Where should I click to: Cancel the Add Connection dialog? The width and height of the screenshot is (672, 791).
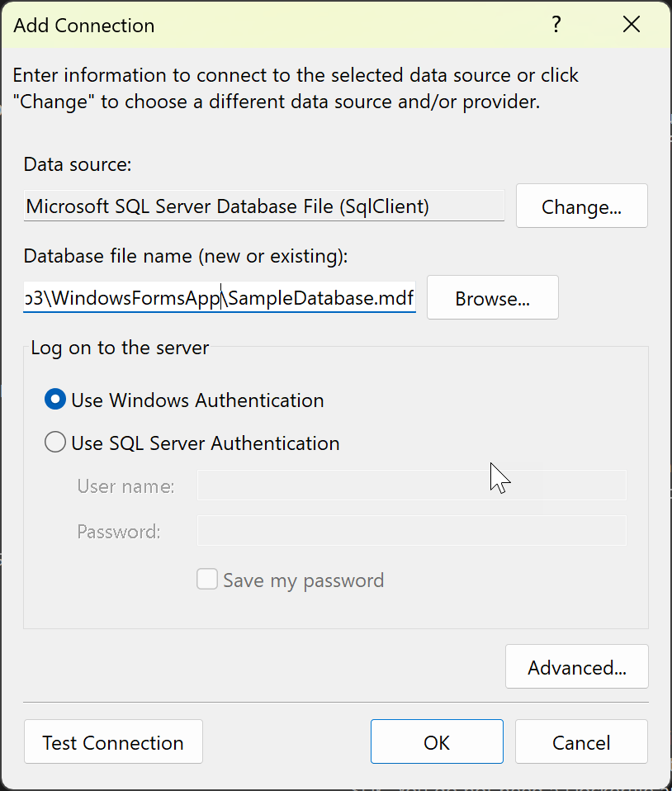point(581,741)
